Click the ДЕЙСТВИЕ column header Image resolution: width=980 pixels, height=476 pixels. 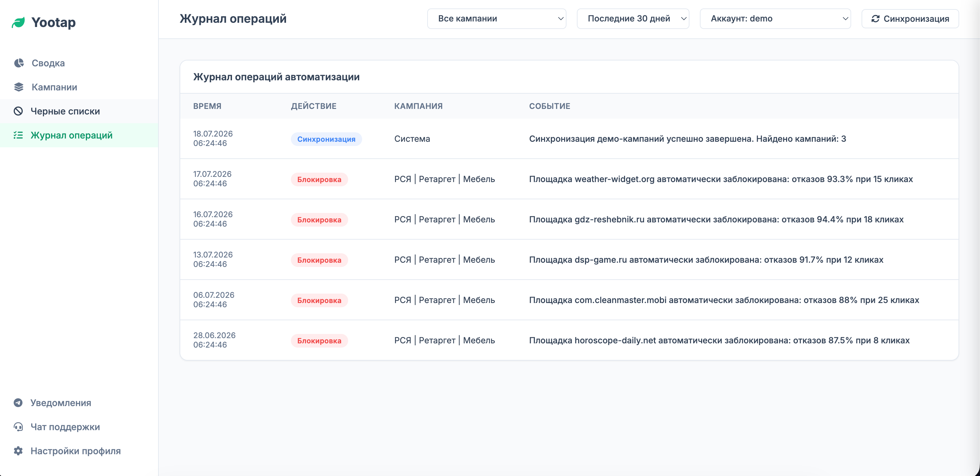point(313,106)
